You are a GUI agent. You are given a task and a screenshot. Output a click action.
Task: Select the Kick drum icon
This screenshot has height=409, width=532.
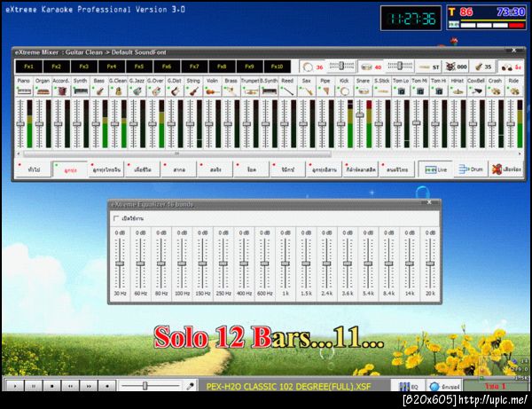pos(344,90)
